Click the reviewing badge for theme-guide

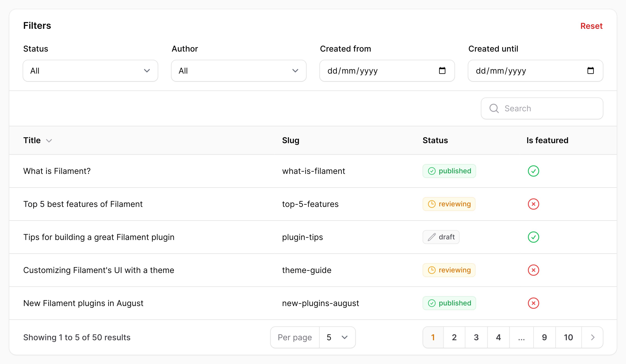(449, 270)
